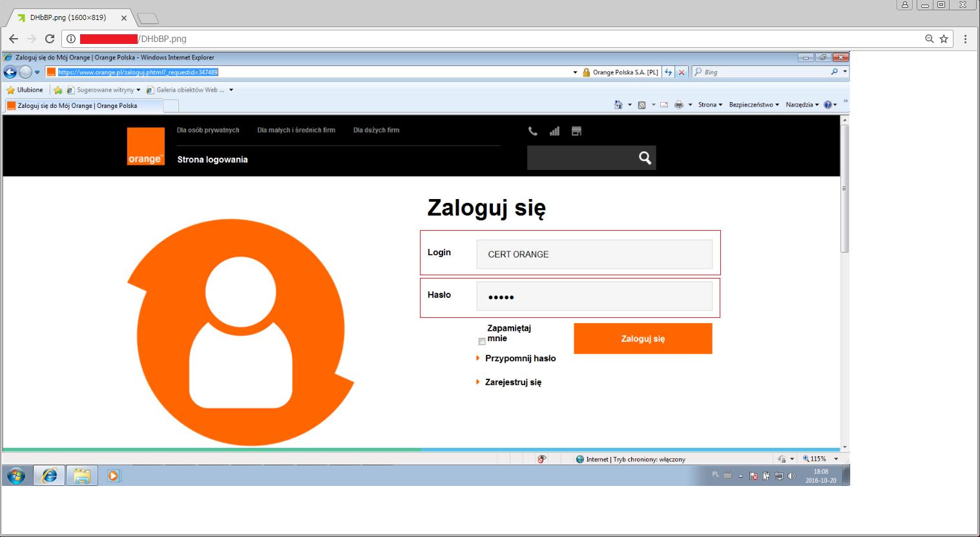Viewport: 980px width, 537px height.
Task: Click the PL language indicator
Action: 716,474
